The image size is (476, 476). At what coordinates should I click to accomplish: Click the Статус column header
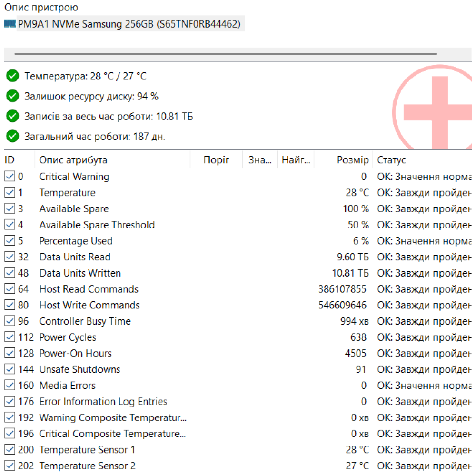click(x=391, y=160)
